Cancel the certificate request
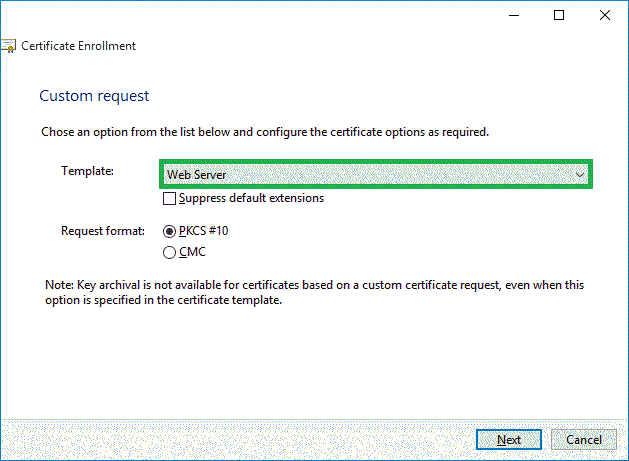The image size is (629, 461). (583, 440)
